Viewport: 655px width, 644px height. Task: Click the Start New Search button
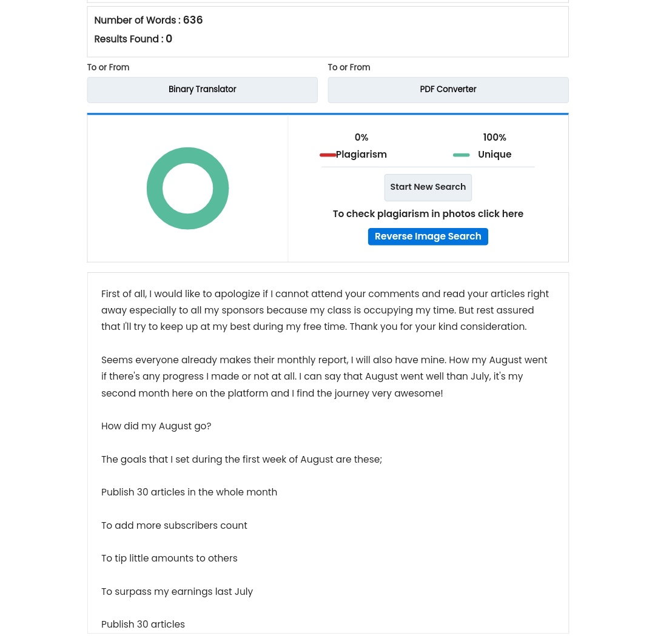[x=428, y=187]
